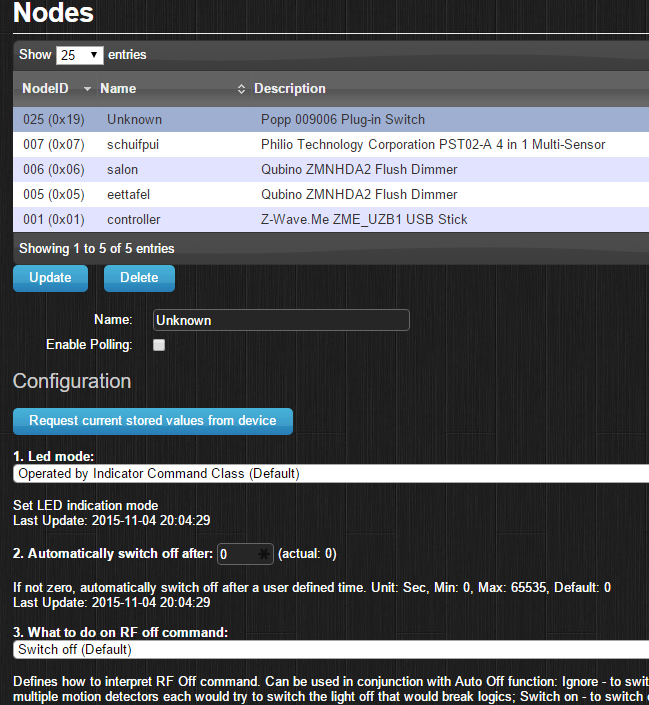The image size is (649, 705).
Task: Focus Automatically switch off after field
Action: (x=245, y=554)
